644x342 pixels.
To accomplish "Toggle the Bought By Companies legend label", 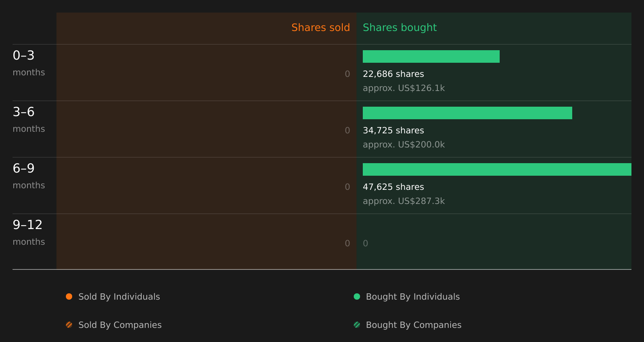I will (413, 325).
